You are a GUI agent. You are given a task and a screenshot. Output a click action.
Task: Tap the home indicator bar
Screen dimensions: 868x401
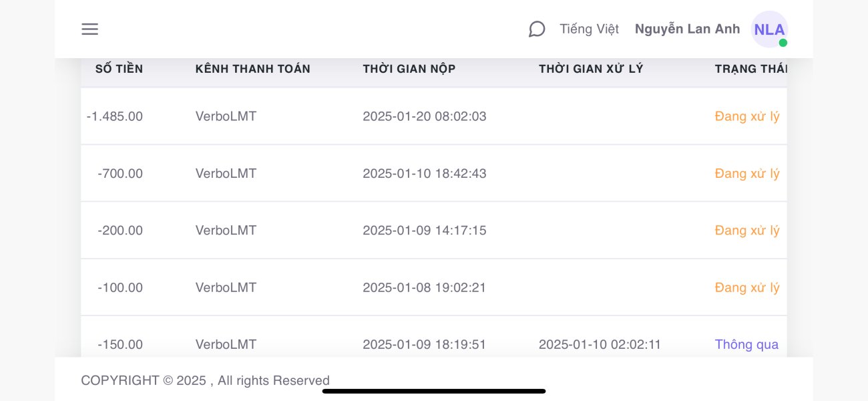tap(434, 391)
